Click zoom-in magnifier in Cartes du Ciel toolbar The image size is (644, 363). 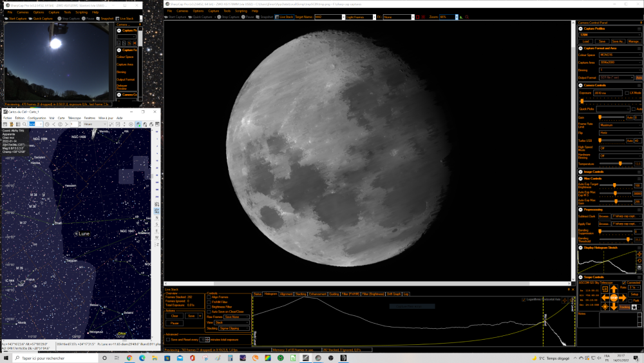[24, 124]
